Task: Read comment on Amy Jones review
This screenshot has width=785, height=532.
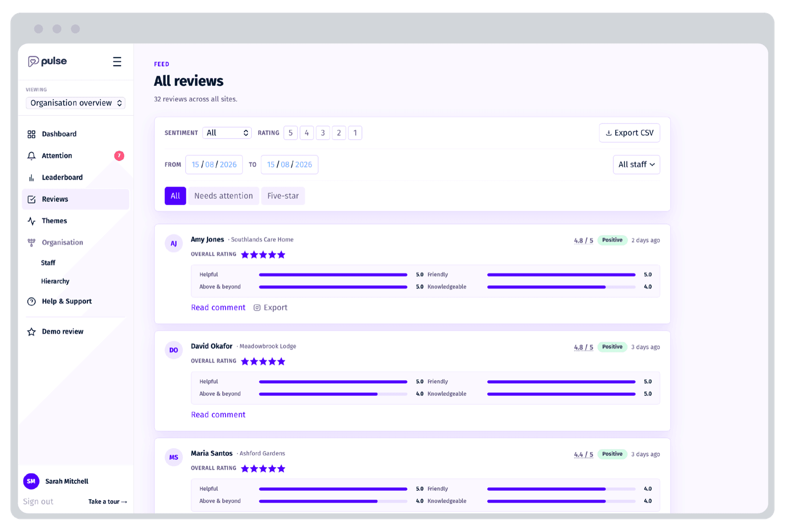Action: (x=218, y=308)
